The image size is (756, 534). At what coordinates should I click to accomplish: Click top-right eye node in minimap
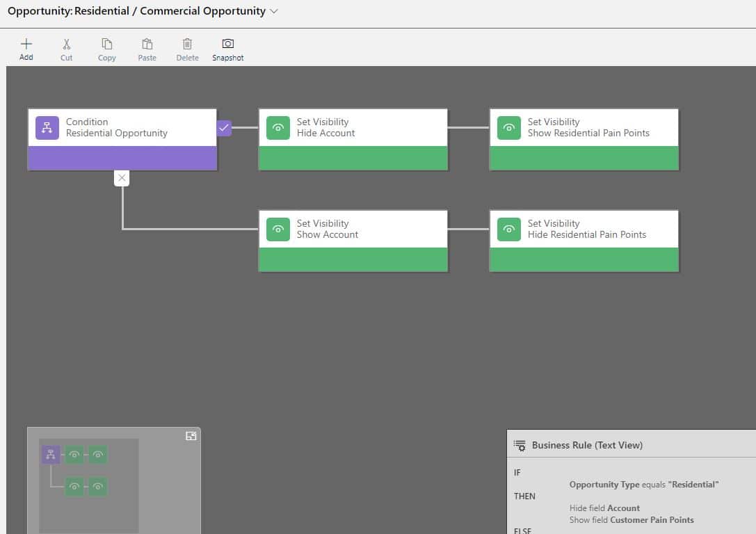98,455
